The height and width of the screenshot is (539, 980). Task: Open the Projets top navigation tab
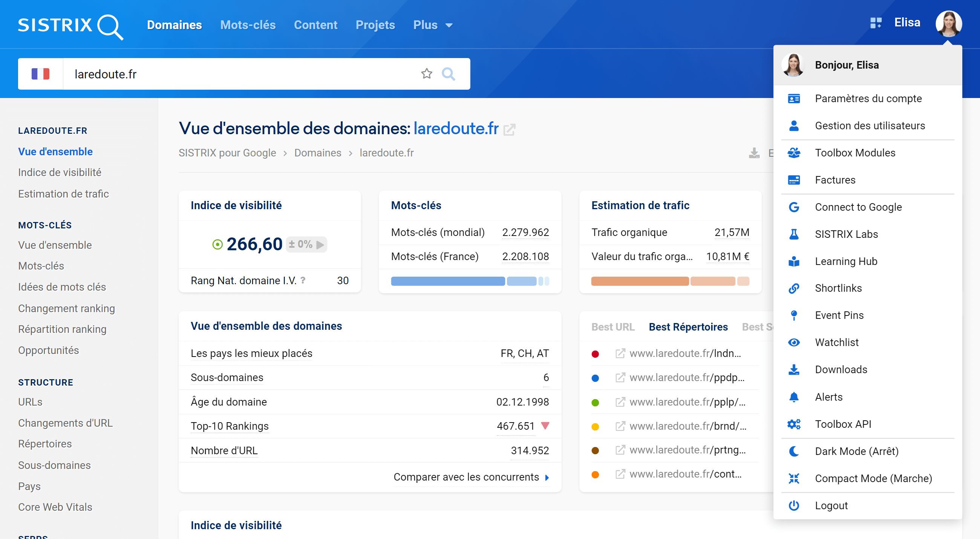[x=375, y=25]
